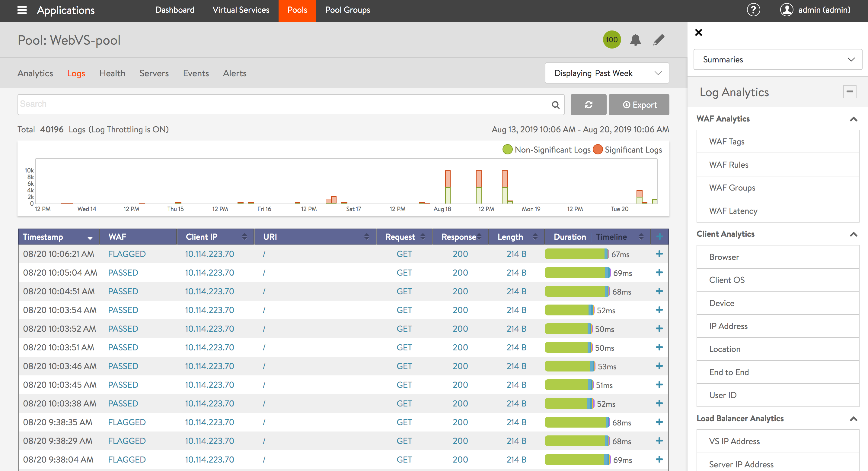Open the WAF Latency summary
This screenshot has height=471, width=868.
733,211
